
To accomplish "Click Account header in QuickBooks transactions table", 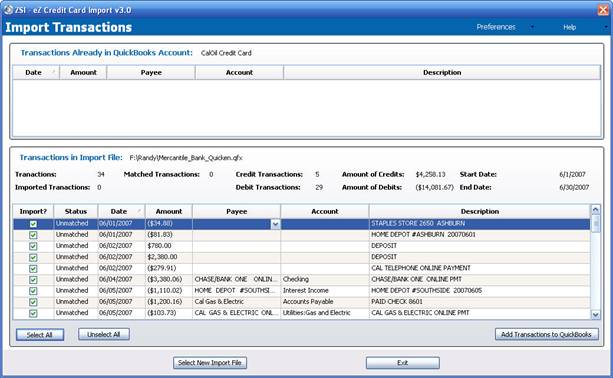I will tap(239, 72).
